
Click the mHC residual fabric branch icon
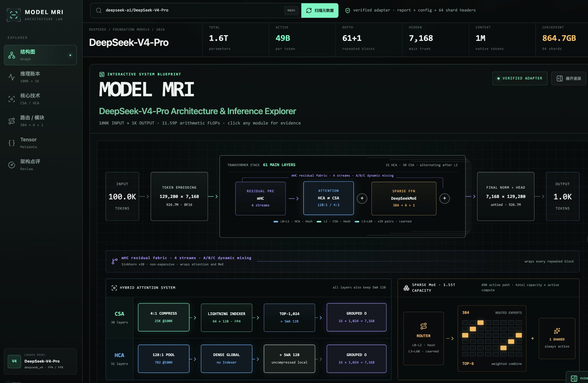pos(115,261)
